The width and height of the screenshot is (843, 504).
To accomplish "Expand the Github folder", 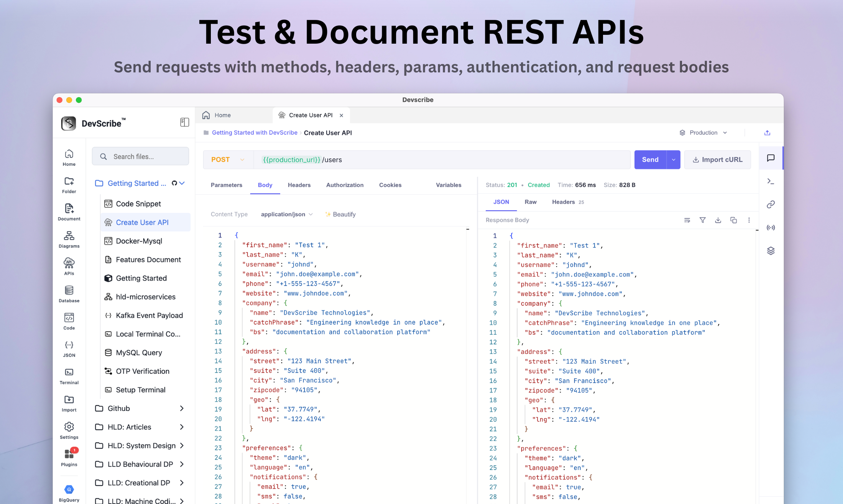I will point(140,408).
